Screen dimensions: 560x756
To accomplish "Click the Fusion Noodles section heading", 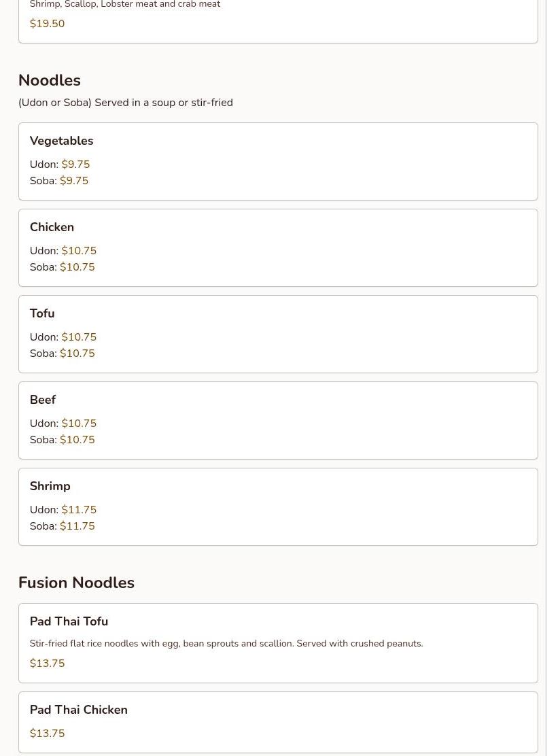I will (76, 583).
